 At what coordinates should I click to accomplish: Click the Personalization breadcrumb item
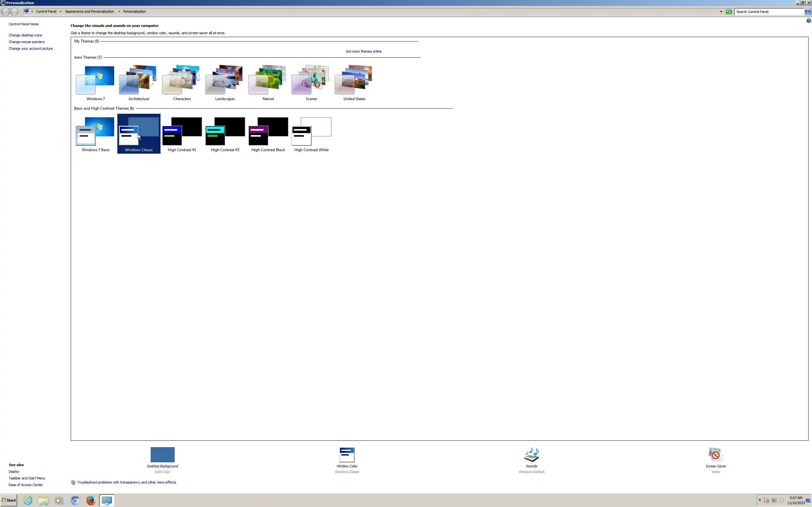click(134, 11)
